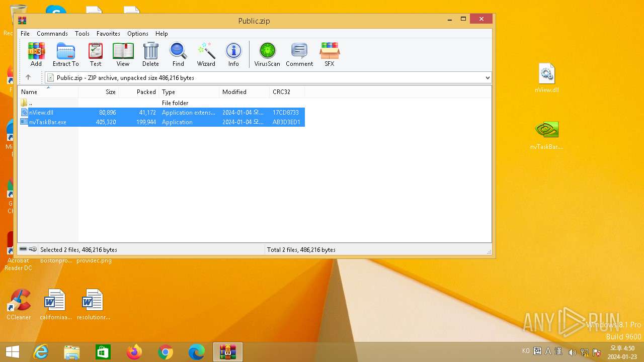Click the archive path text field
This screenshot has width=644, height=362.
tap(268, 78)
